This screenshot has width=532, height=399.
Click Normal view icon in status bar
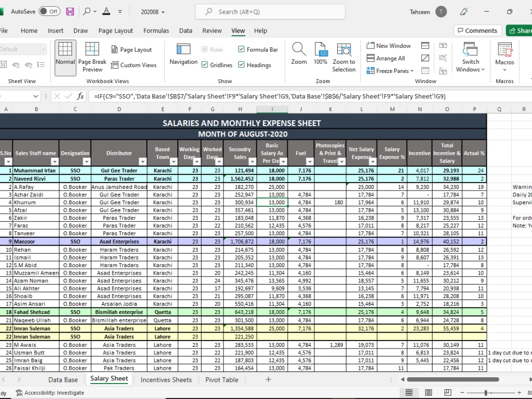pyautogui.click(x=409, y=393)
